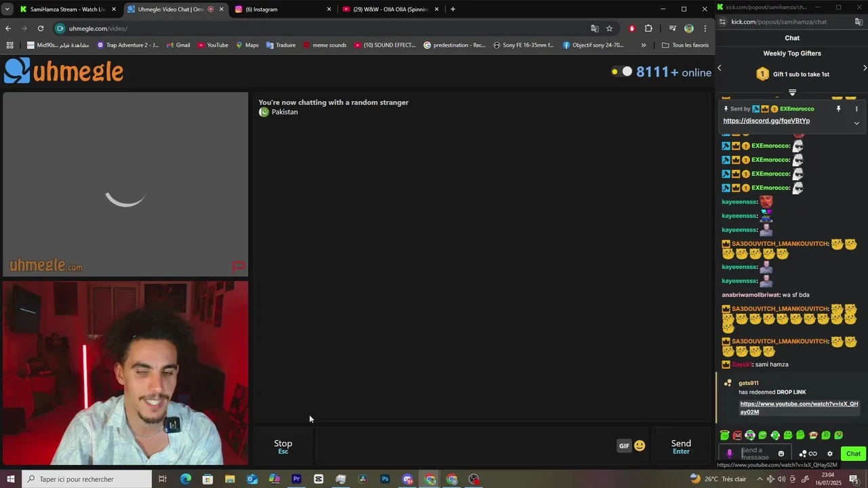Open CapCut from the taskbar
868x488 pixels.
(319, 479)
